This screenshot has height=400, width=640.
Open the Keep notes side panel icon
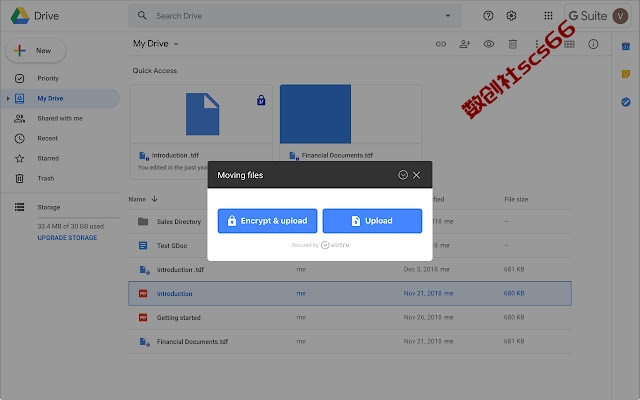626,74
